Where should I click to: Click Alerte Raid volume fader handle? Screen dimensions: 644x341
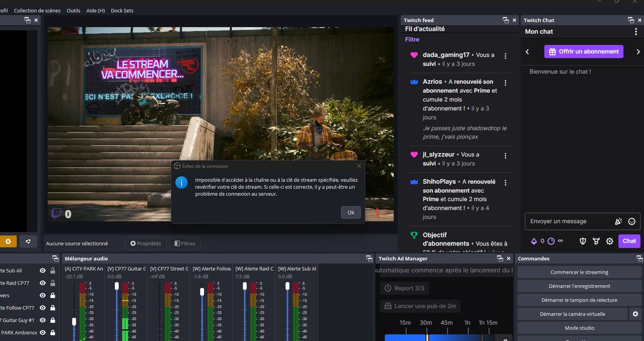[245, 286]
